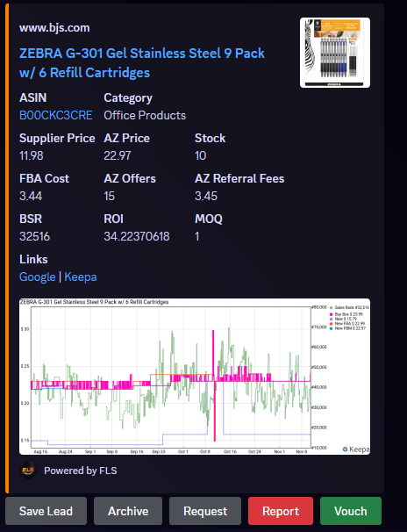The height and width of the screenshot is (532, 407).
Task: Click the Links heading
Action: point(33,259)
